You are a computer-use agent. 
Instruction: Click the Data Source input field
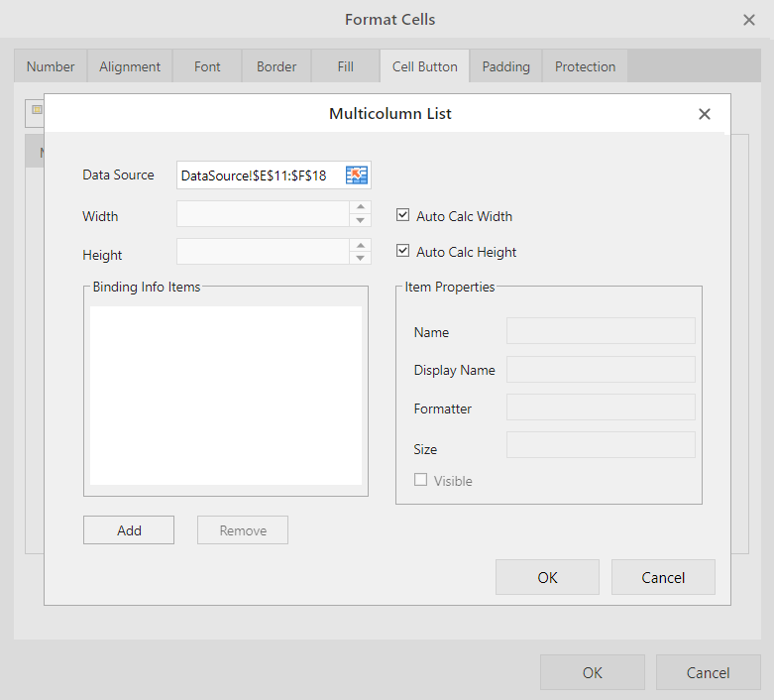point(258,175)
